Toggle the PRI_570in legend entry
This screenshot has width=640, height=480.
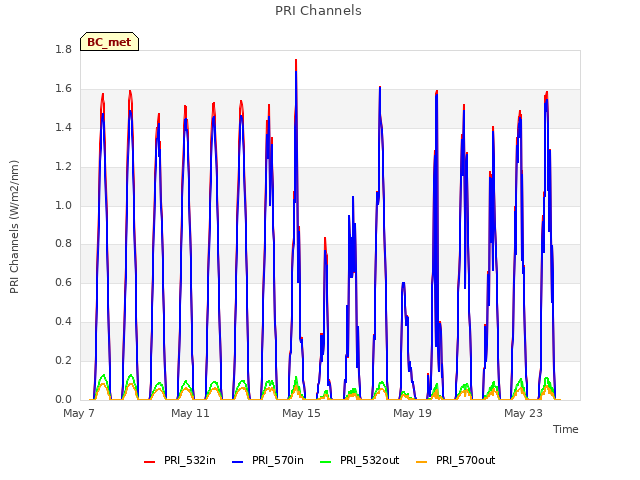coord(268,460)
